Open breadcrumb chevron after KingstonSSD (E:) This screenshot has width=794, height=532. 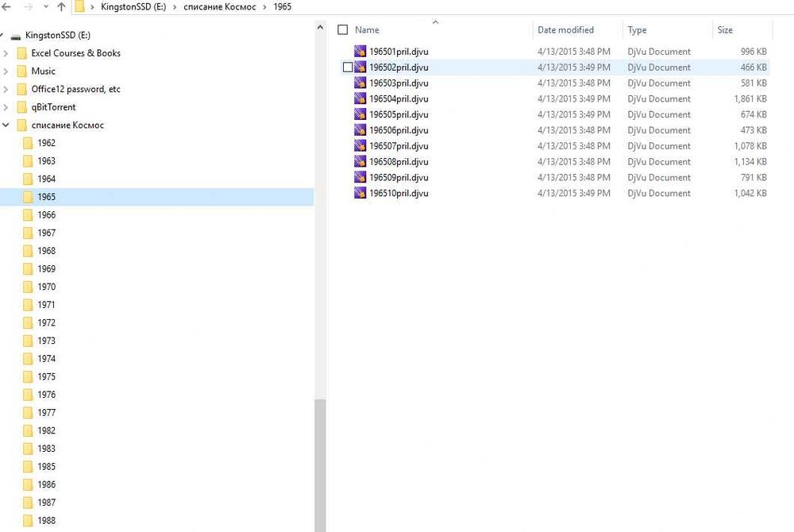[175, 7]
